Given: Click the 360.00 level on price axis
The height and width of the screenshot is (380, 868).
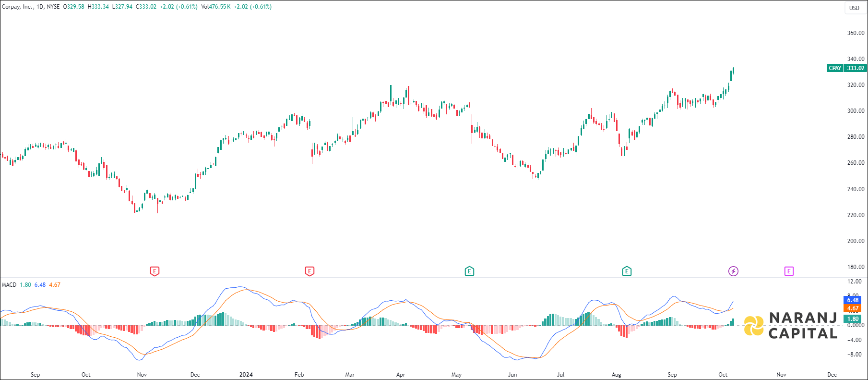Looking at the screenshot, I should click(856, 33).
